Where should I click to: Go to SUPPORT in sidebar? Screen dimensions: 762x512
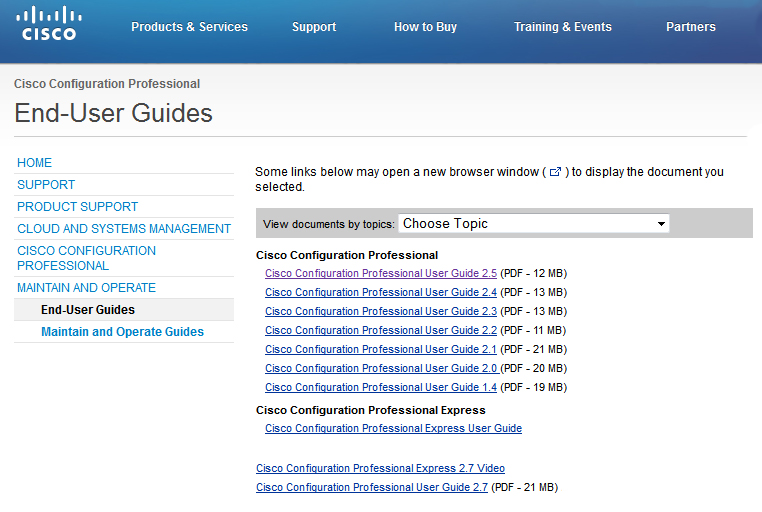[x=46, y=185]
